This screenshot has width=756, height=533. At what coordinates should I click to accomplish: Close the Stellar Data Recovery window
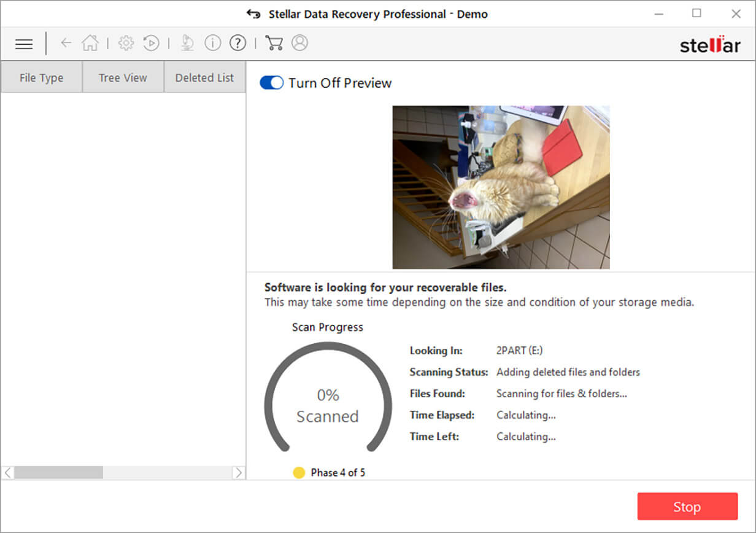(x=736, y=14)
